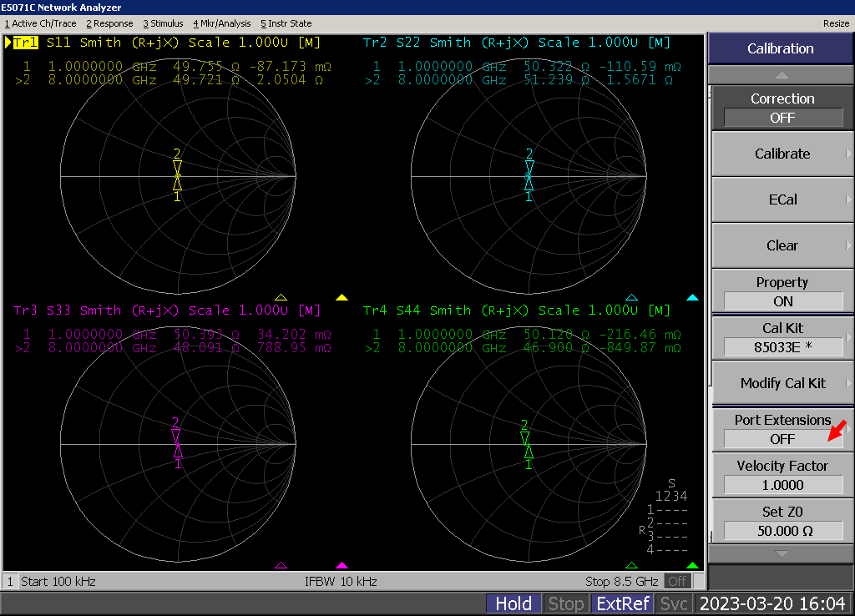The image size is (855, 616).
Task: Open the Mkr/Analysis menu
Action: tap(222, 23)
